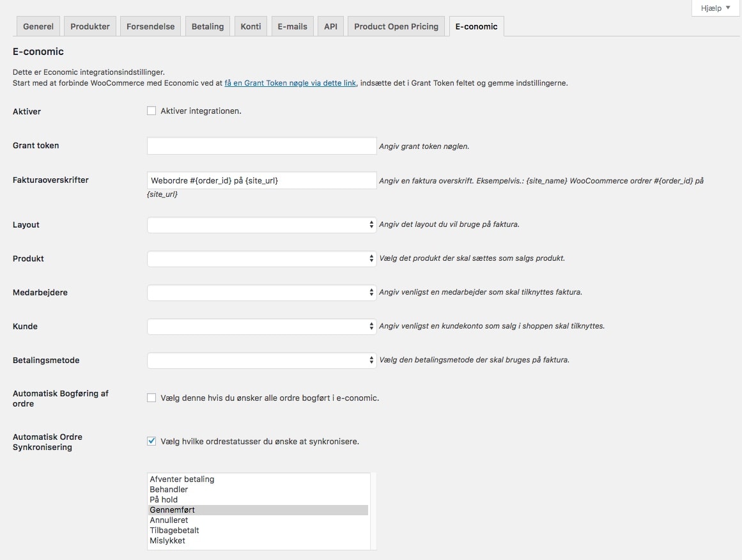Screen dimensions: 742x560
Task: Click the Fakturaoverskrifter text field
Action: coord(261,180)
